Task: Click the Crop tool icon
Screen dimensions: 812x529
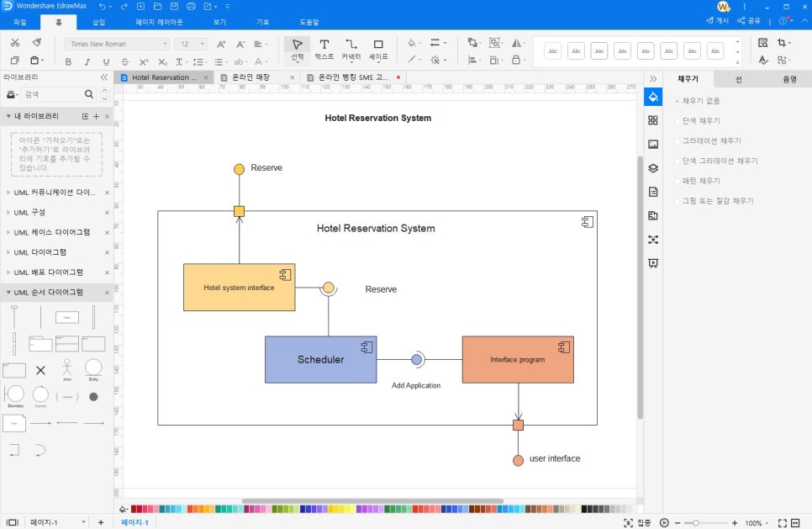Action: (x=782, y=43)
